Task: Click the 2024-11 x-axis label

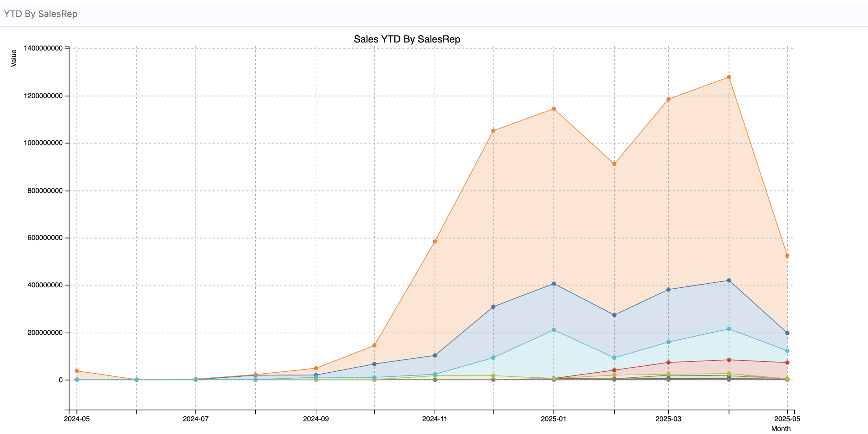Action: point(434,419)
